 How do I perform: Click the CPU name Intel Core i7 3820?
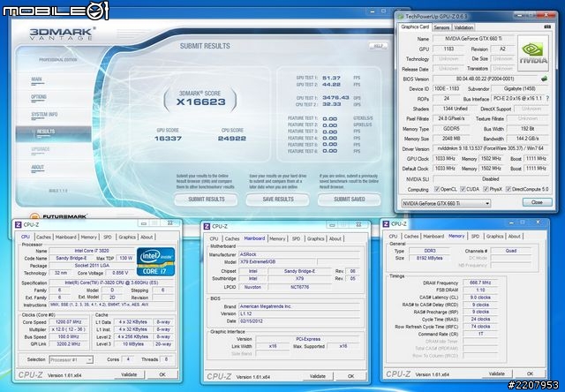(92, 251)
